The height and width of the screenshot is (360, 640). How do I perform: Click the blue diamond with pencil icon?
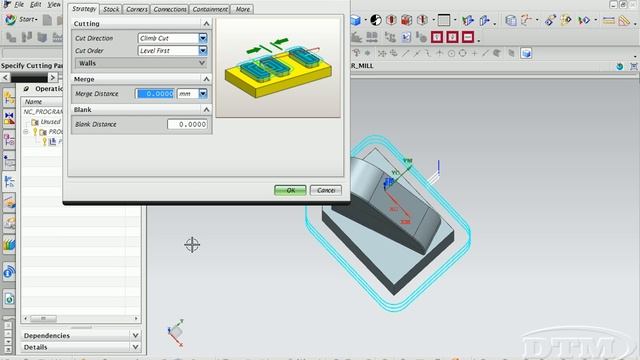point(550,20)
